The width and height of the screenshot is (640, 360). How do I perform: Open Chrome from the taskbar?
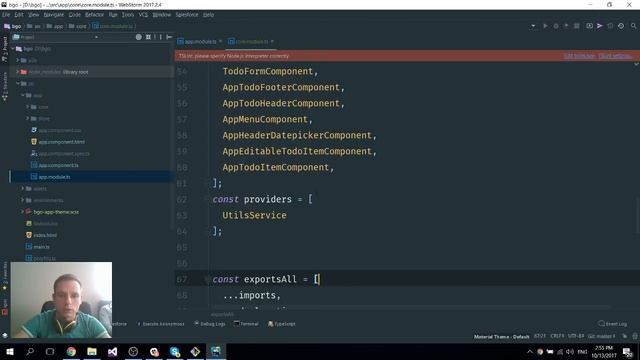coord(71,351)
